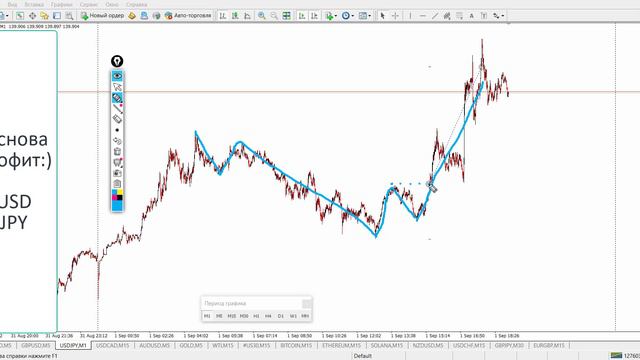Click the blue person account icon
The image size is (640, 360).
[x=144, y=16]
